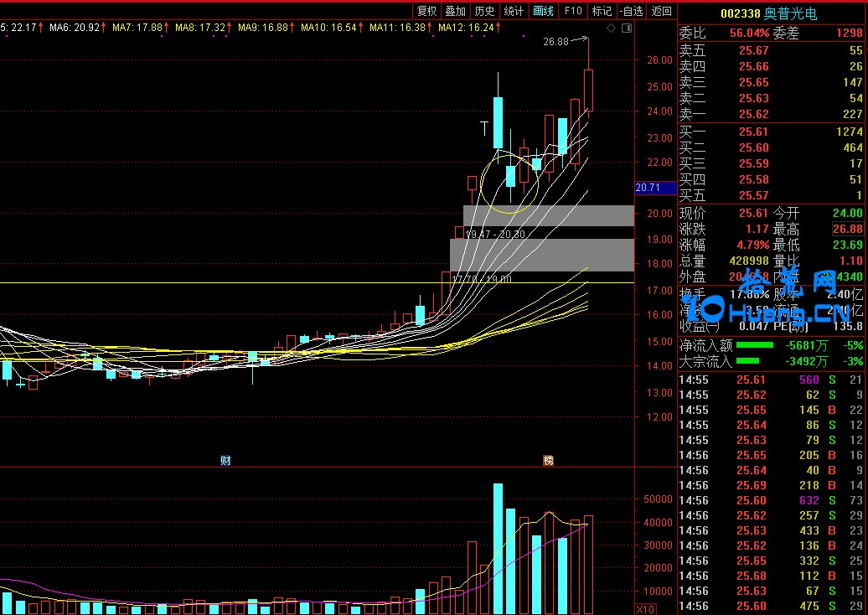Screen dimensions: 868x615
Task: Click the 大宗流入 value -3492万
Action: pyautogui.click(x=806, y=361)
